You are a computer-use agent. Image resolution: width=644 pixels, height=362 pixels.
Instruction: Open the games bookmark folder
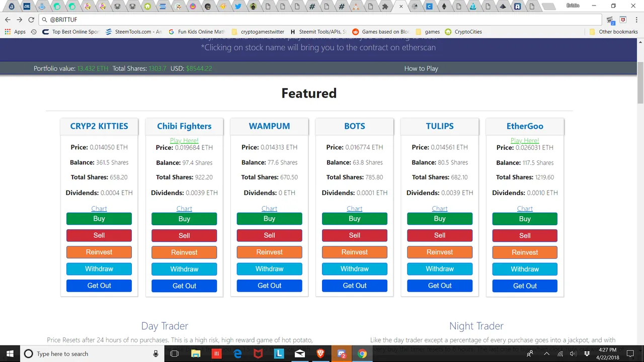click(x=428, y=32)
